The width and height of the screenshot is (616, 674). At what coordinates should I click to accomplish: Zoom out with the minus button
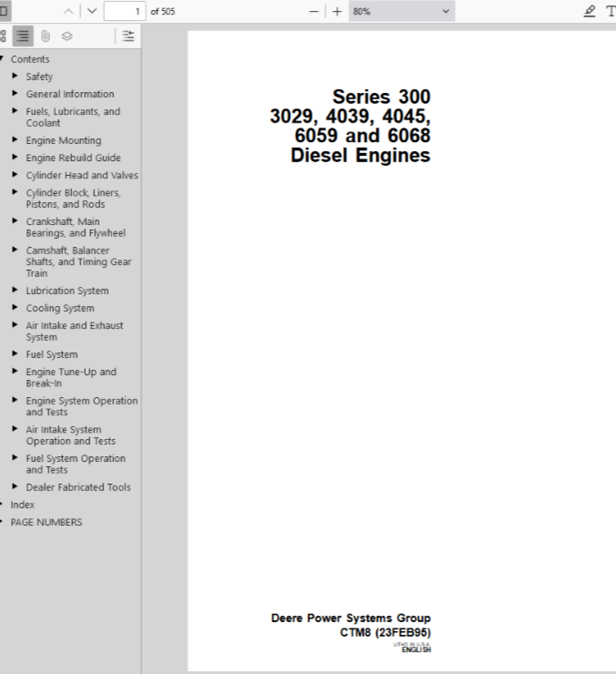pyautogui.click(x=314, y=11)
